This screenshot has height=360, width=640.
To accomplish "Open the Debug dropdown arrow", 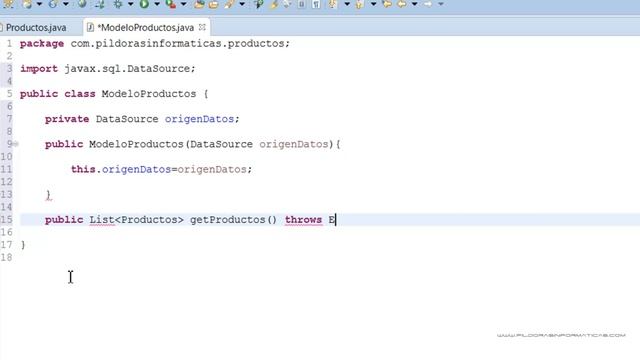I will coord(131,4).
